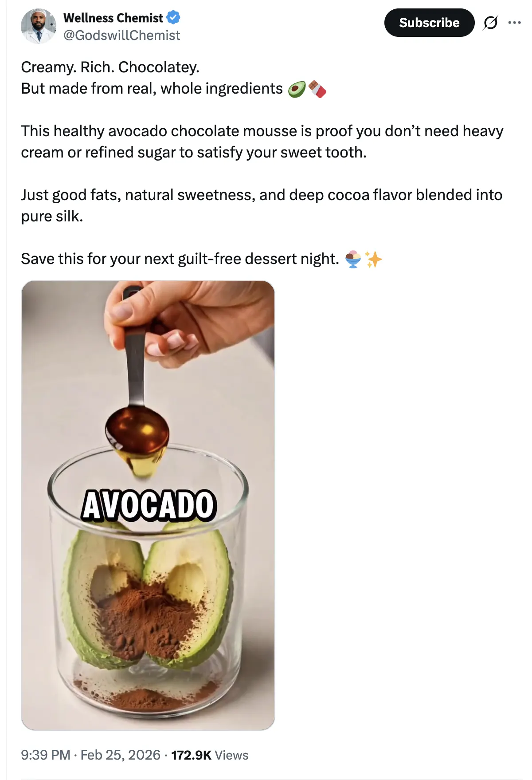Click the AVOCADO caption in the video
The image size is (532, 780).
(x=149, y=505)
